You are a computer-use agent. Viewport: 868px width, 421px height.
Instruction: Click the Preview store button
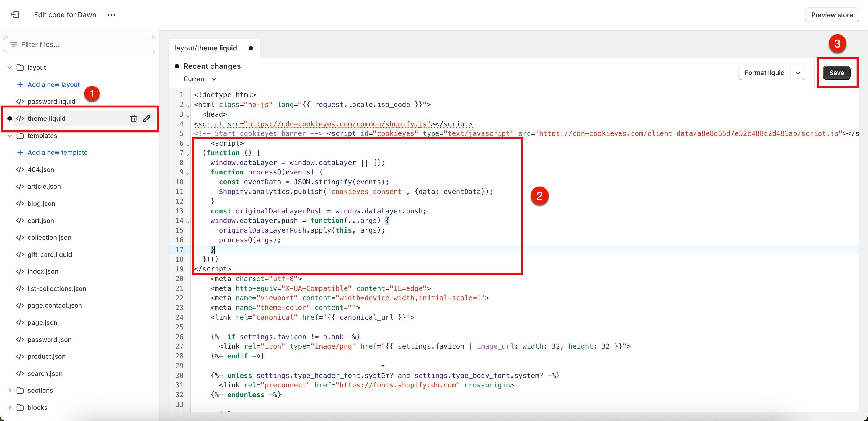(x=832, y=15)
